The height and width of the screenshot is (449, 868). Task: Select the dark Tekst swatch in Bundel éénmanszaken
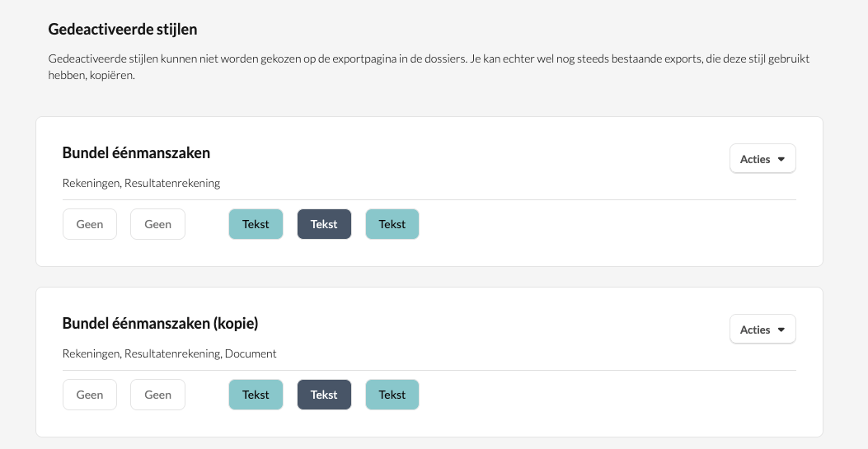pyautogui.click(x=324, y=224)
